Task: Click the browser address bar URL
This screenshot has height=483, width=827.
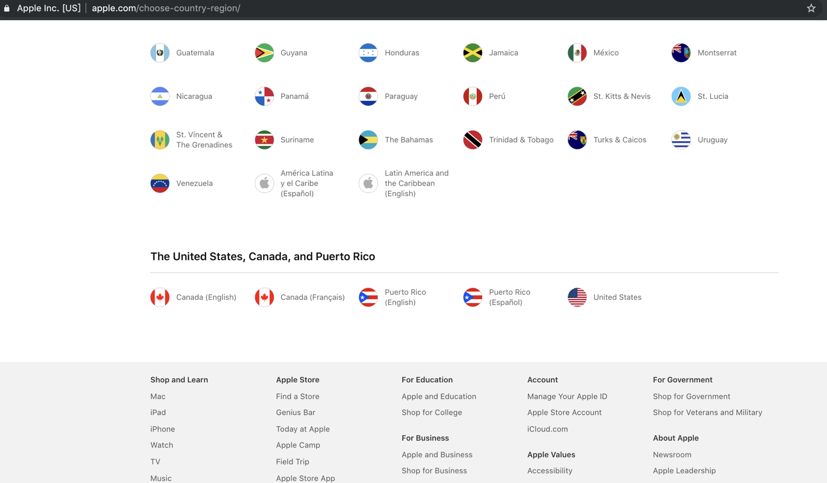Action: (x=165, y=8)
